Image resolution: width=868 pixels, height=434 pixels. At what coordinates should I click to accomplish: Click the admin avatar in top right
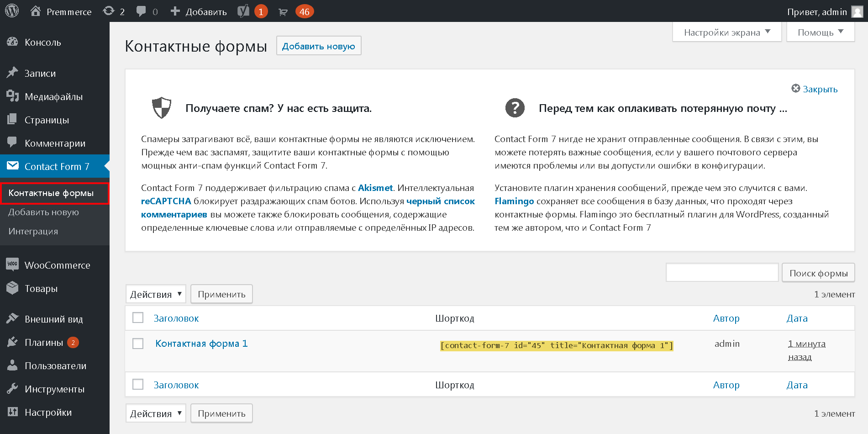coord(857,11)
